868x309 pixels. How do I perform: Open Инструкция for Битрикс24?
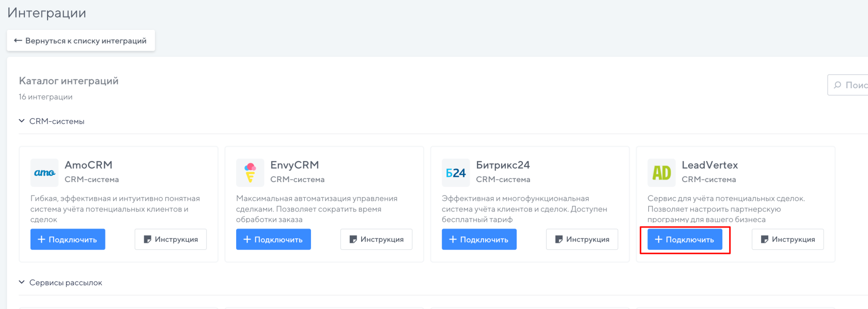coord(582,239)
